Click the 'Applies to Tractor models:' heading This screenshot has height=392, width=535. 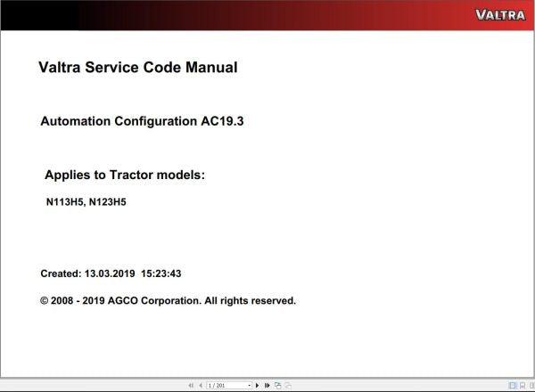125,175
